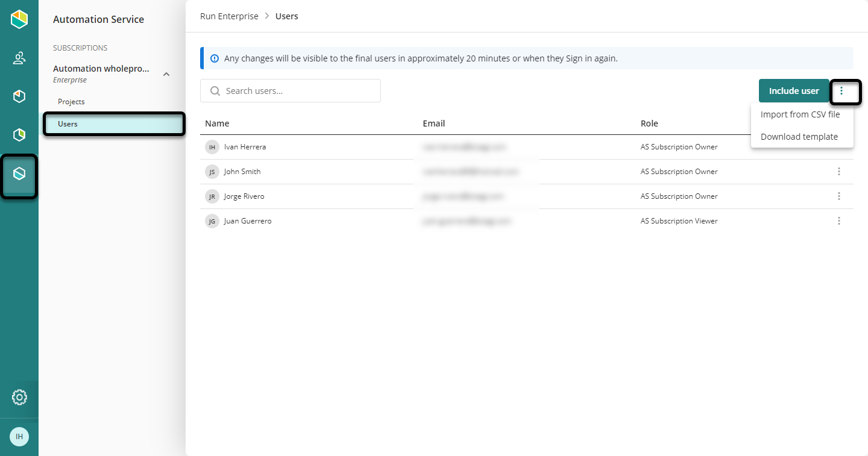
Task: Select the Automation wholepro subscription name
Action: pos(101,69)
